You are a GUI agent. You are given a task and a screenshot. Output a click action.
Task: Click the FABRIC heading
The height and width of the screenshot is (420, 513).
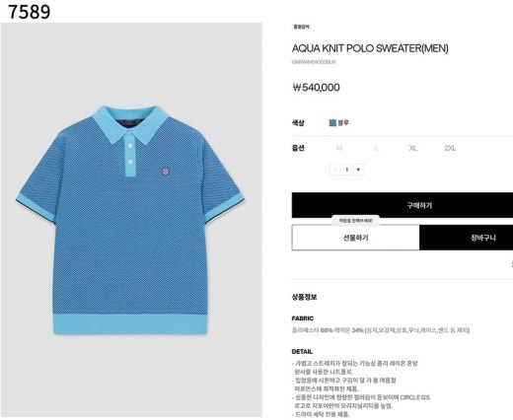(x=303, y=318)
